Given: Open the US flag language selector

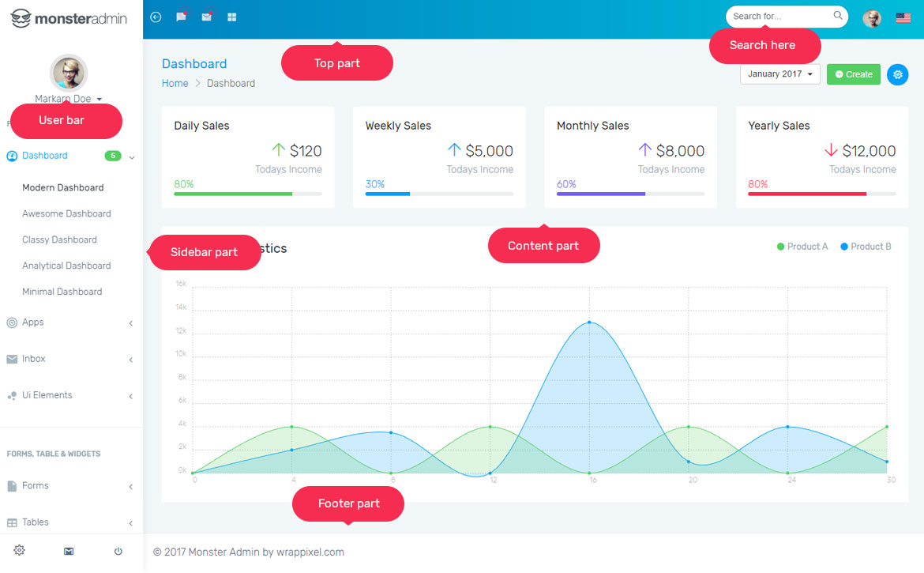Looking at the screenshot, I should (x=903, y=17).
